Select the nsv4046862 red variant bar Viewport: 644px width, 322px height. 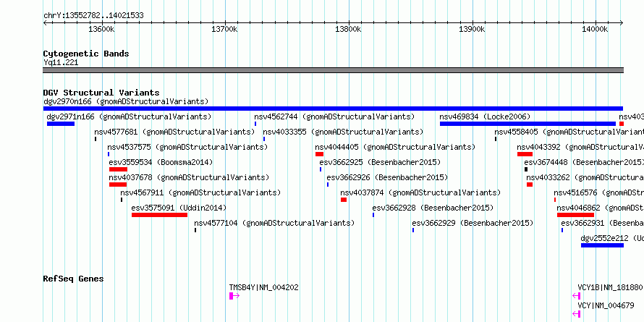point(575,215)
